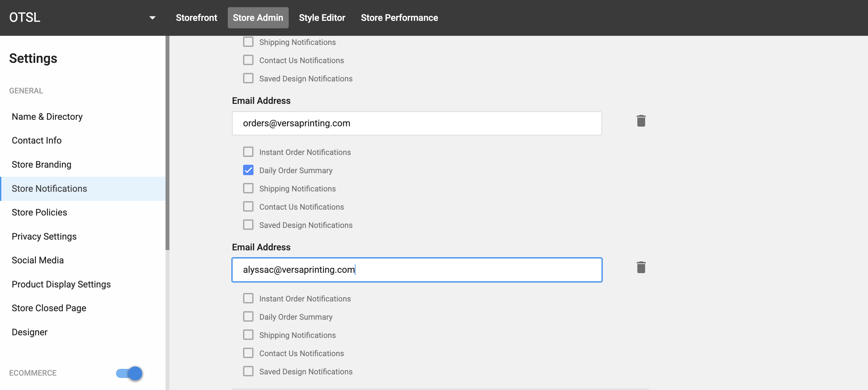Navigate to Privacy Settings
The width and height of the screenshot is (868, 390).
[44, 236]
